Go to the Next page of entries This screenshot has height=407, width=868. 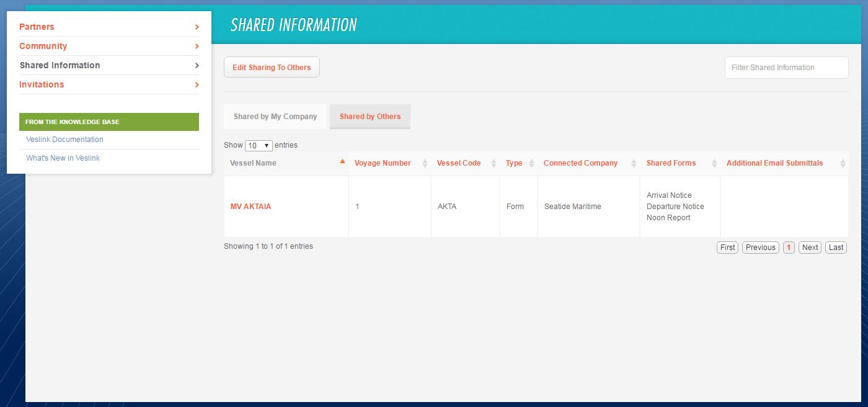(810, 247)
